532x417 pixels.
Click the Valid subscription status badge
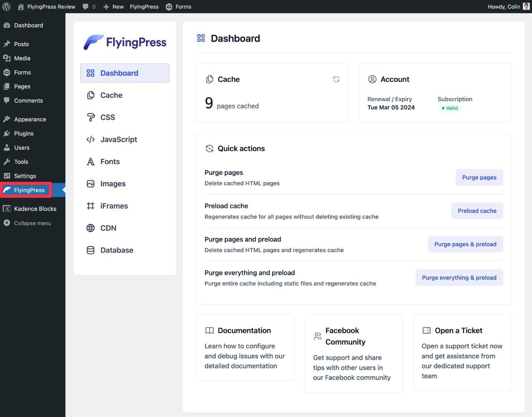click(x=450, y=108)
